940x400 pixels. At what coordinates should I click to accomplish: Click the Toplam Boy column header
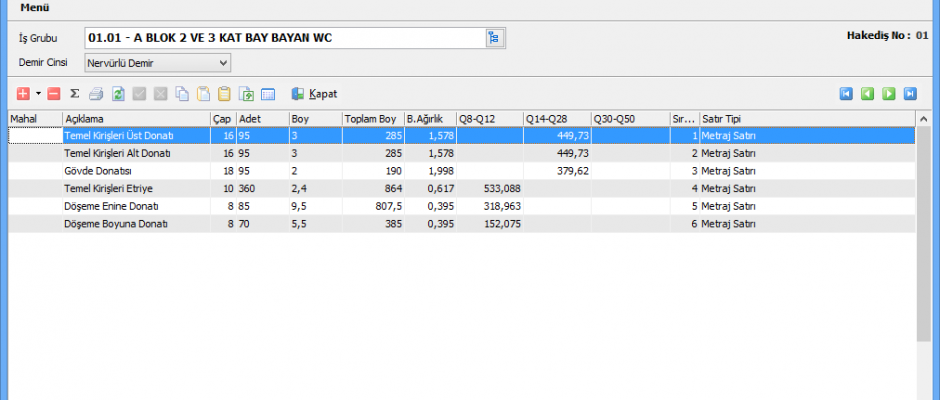click(372, 119)
